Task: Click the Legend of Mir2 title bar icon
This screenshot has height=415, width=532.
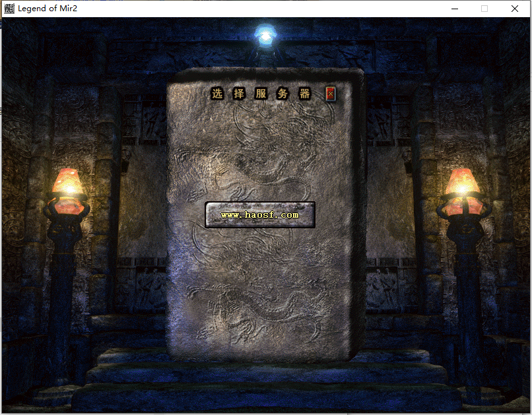Action: click(x=9, y=9)
